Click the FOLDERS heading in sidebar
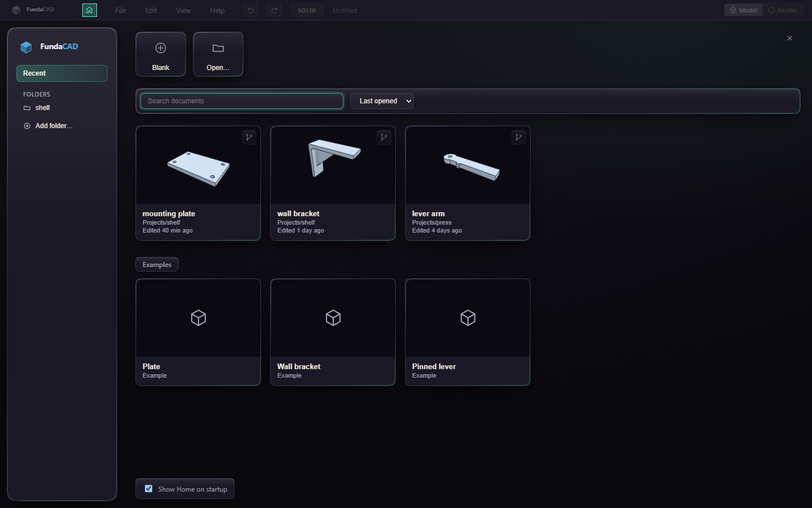 (37, 94)
